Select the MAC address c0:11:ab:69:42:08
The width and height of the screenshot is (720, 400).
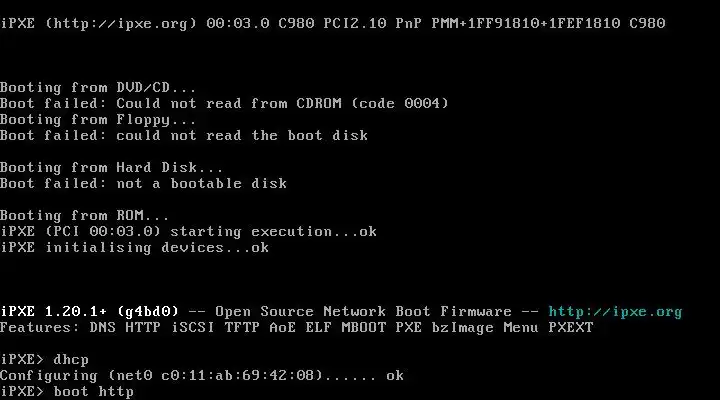pyautogui.click(x=238, y=376)
